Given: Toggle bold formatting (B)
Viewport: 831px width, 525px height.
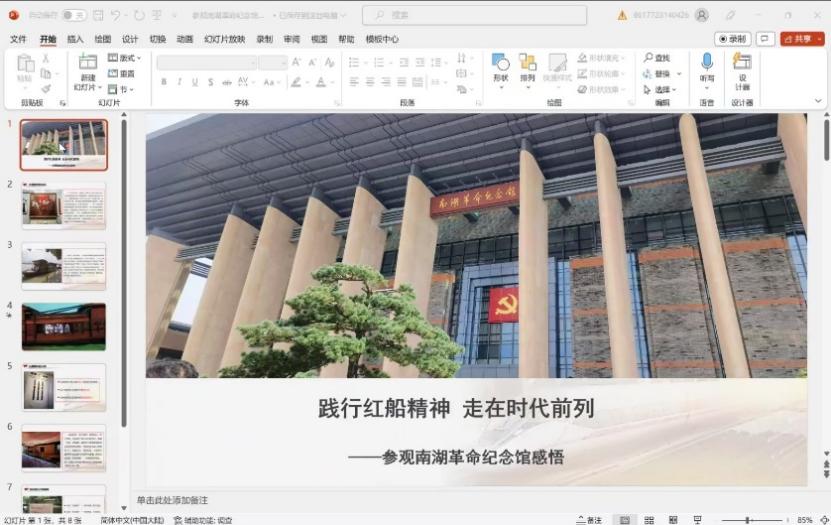Looking at the screenshot, I should click(x=164, y=82).
